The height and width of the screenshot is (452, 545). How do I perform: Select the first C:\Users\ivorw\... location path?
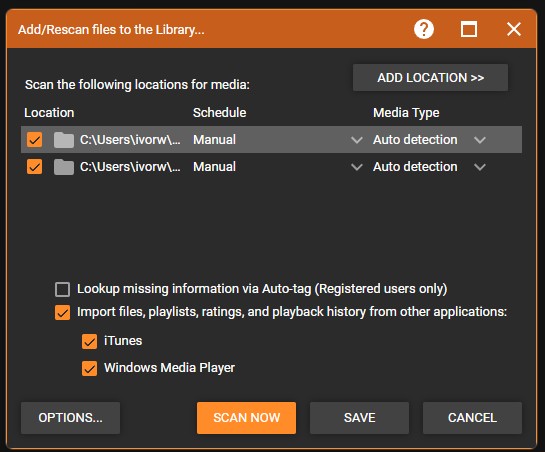130,140
